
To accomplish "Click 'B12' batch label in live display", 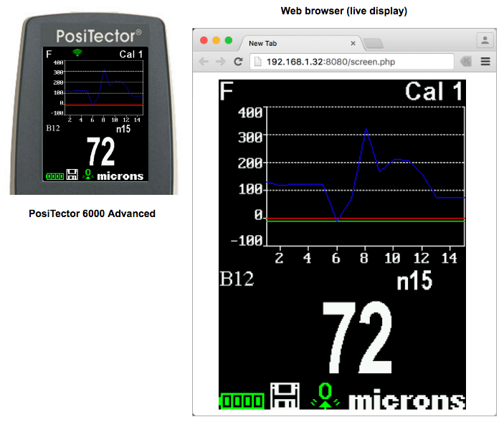I will [x=237, y=279].
